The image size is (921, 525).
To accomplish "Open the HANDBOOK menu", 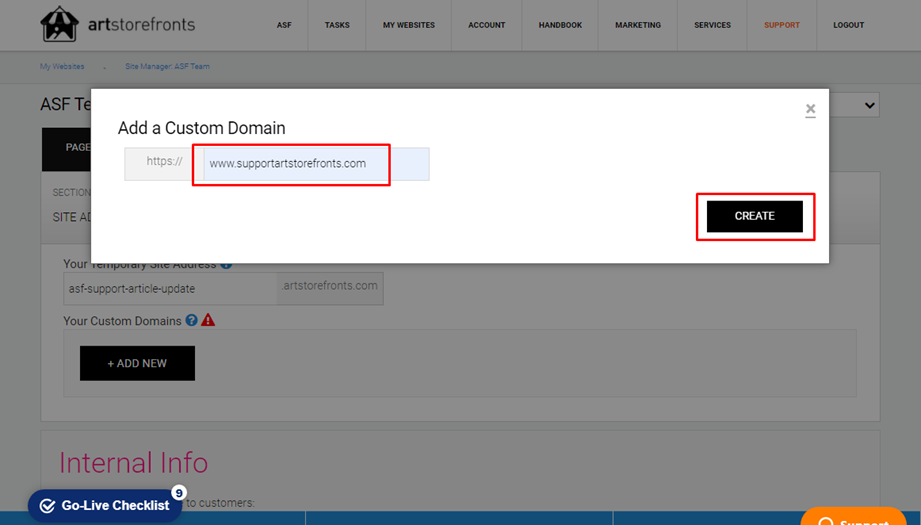I will [x=560, y=25].
